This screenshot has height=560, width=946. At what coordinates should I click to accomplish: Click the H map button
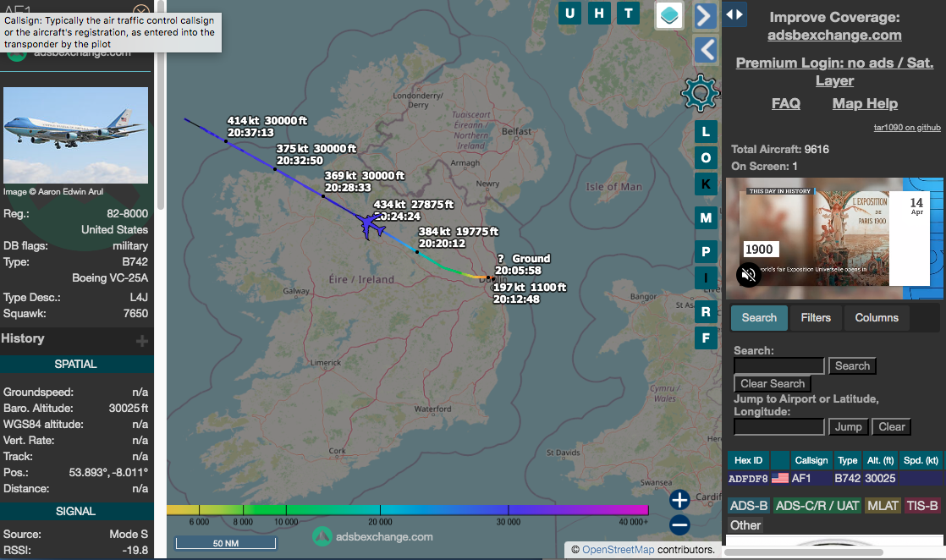pos(599,14)
